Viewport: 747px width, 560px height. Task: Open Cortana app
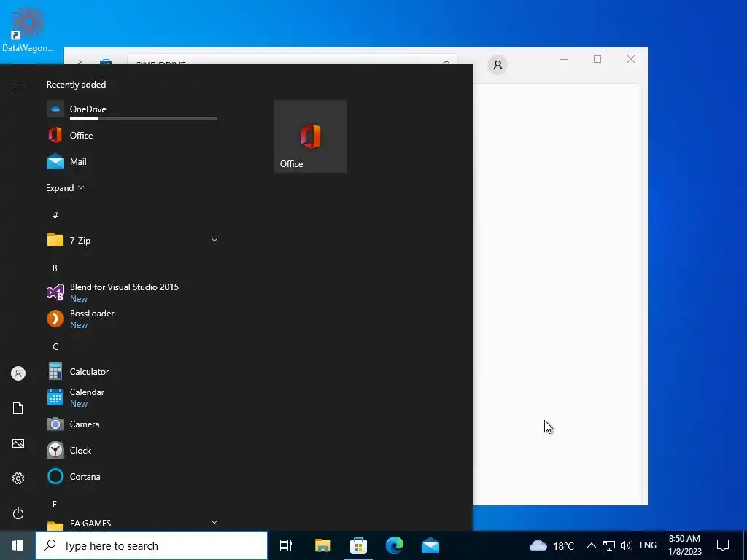[133, 476]
